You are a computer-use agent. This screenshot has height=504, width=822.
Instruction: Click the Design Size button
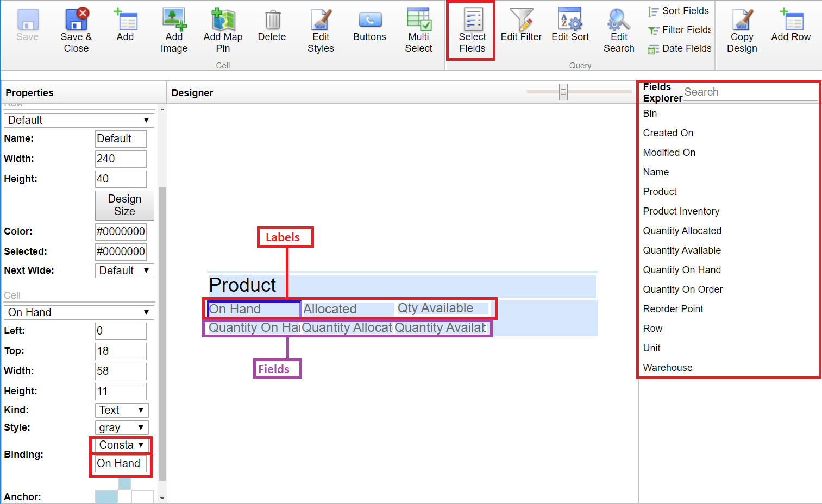click(x=124, y=205)
